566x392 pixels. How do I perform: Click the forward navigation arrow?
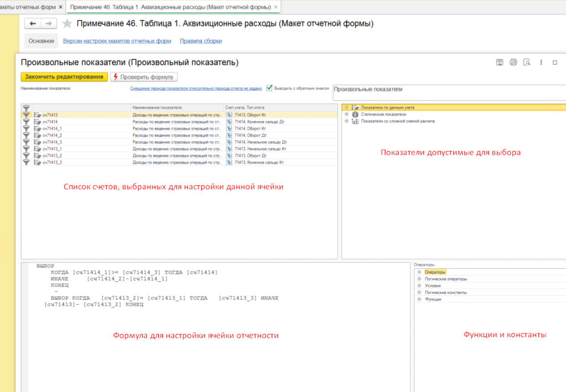pos(48,23)
